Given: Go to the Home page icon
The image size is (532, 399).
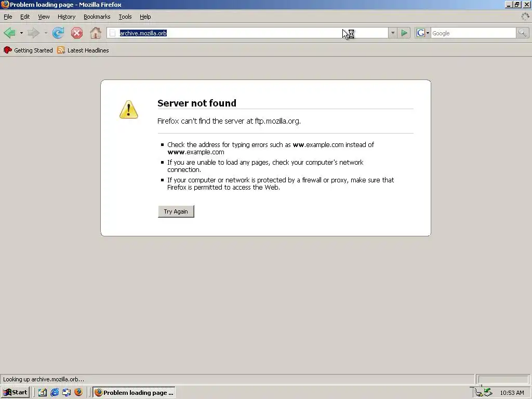Looking at the screenshot, I should [96, 33].
